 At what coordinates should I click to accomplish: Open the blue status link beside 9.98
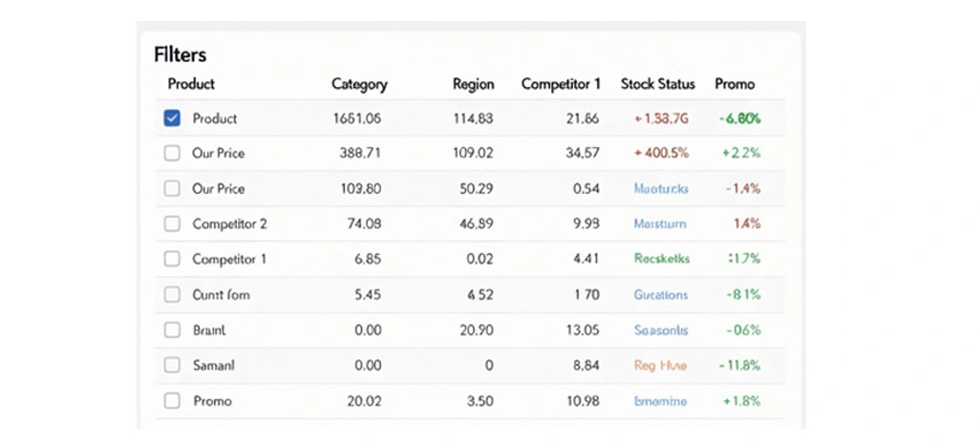tap(659, 223)
